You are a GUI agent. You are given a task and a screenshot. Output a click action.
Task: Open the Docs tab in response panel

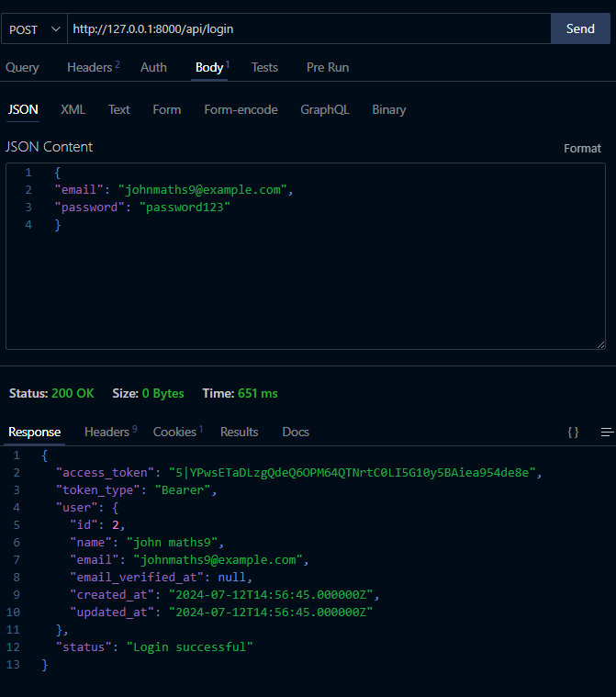(x=296, y=432)
